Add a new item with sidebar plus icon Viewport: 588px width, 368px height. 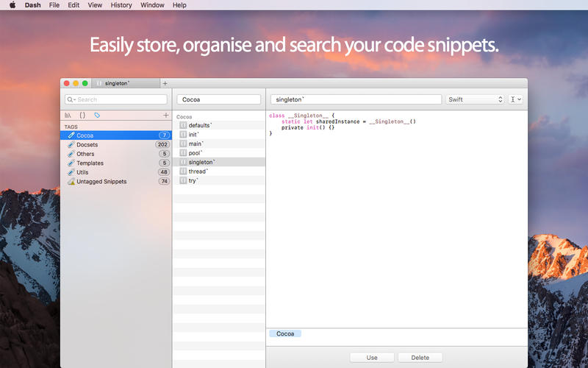(166, 116)
